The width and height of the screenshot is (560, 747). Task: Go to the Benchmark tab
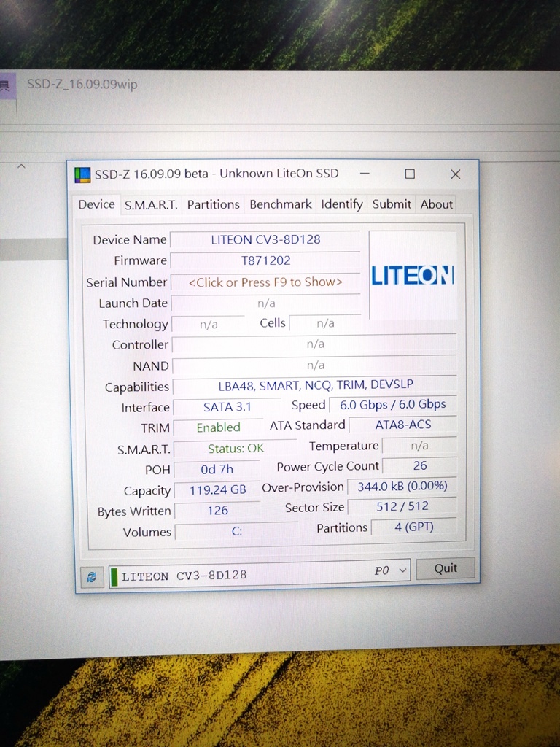tap(281, 204)
